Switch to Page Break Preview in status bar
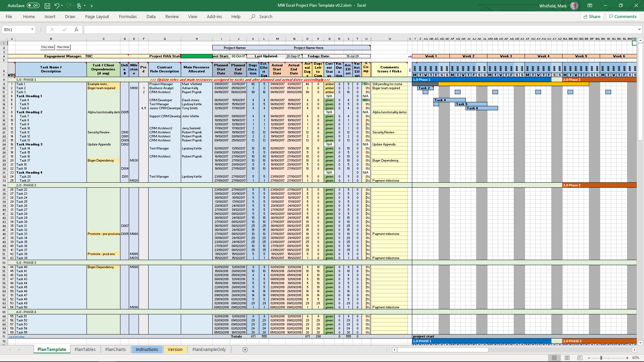This screenshot has width=644, height=362. point(580,358)
